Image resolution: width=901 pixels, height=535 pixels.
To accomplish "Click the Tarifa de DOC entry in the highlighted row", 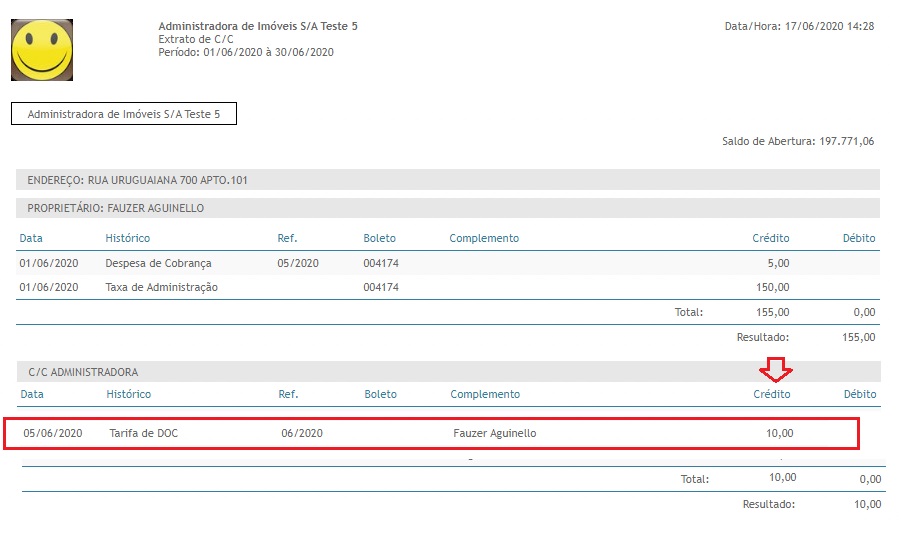I will (144, 433).
